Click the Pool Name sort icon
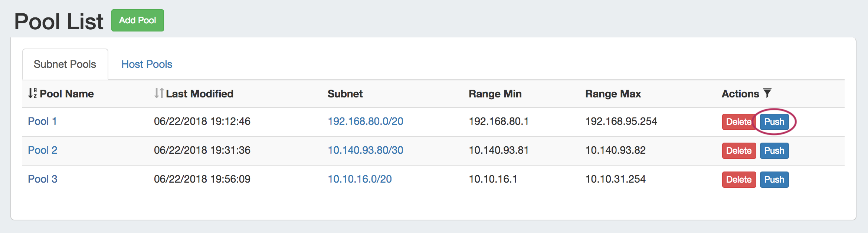The height and width of the screenshot is (233, 868). pyautogui.click(x=33, y=93)
